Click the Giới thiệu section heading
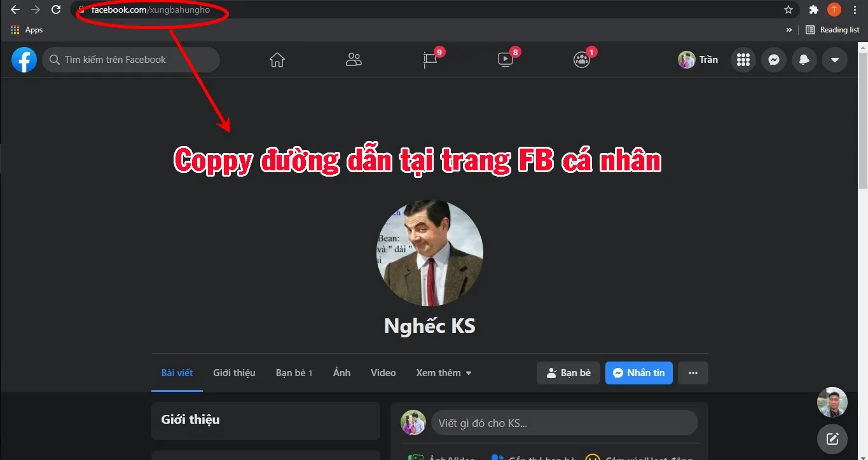 coord(191,419)
